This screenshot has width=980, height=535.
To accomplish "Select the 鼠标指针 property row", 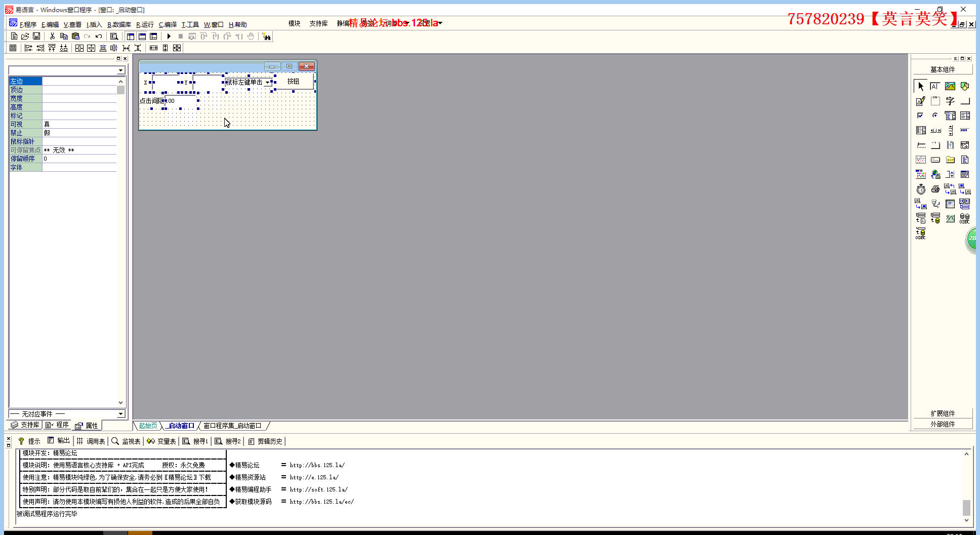I will (x=63, y=141).
